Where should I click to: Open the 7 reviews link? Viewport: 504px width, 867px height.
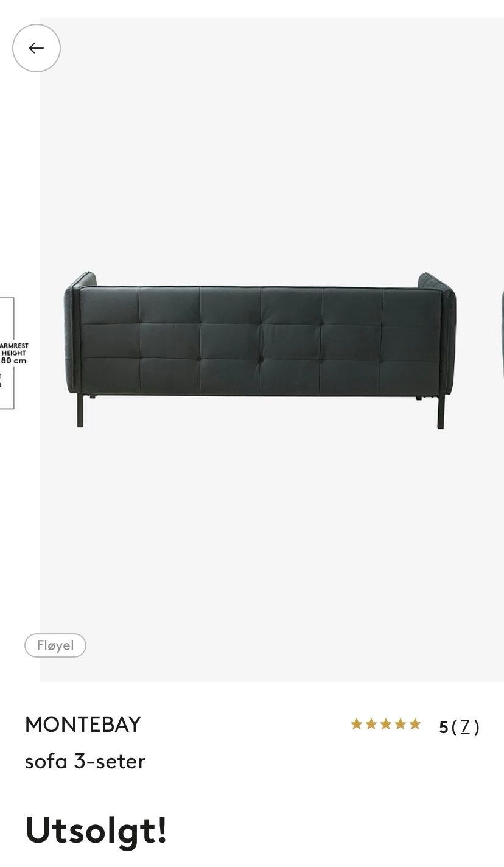pyautogui.click(x=465, y=726)
